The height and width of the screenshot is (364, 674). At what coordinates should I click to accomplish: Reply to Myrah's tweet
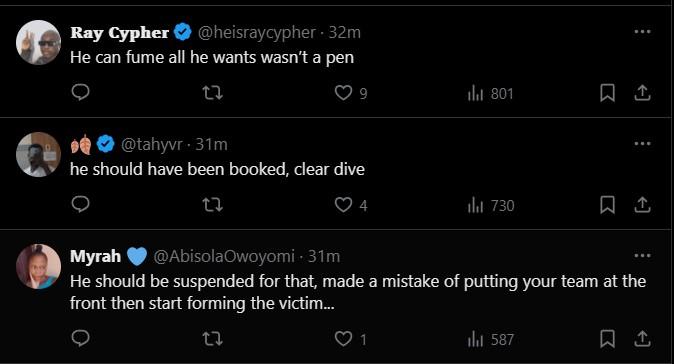tap(80, 338)
